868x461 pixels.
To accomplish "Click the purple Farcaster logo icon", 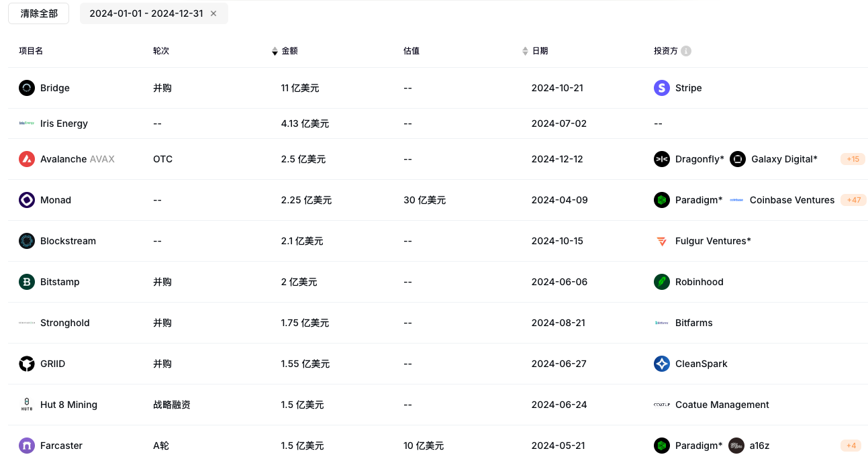I will (x=27, y=446).
